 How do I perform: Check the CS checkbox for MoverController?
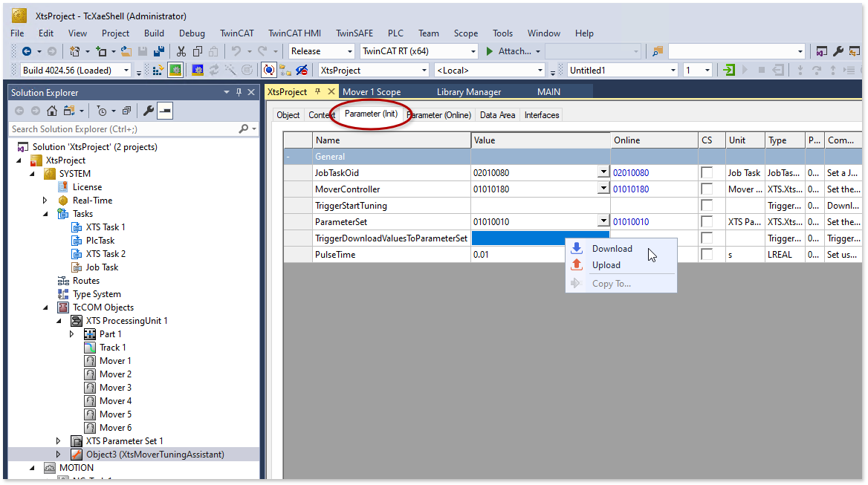(x=707, y=189)
